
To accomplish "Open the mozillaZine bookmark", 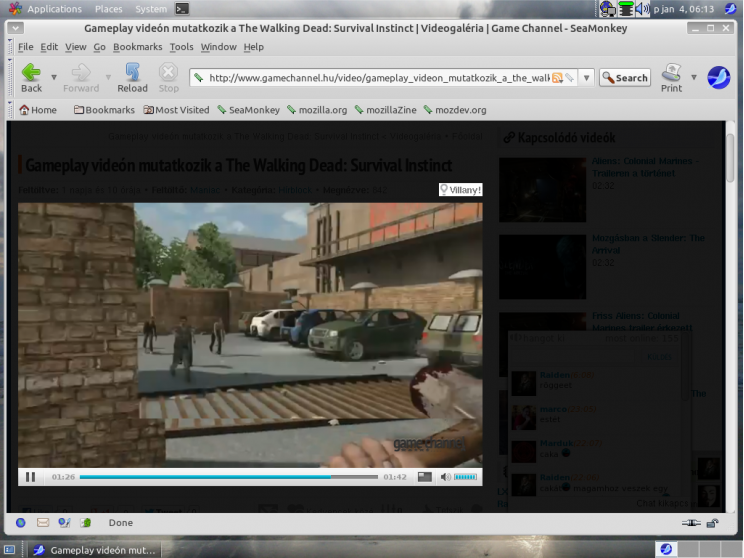I will coord(385,110).
